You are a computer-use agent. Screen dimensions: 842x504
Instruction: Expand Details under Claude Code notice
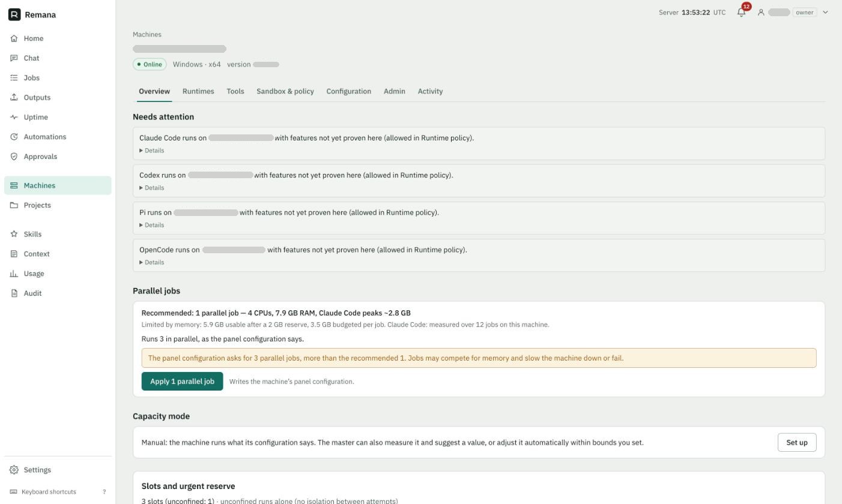click(152, 151)
